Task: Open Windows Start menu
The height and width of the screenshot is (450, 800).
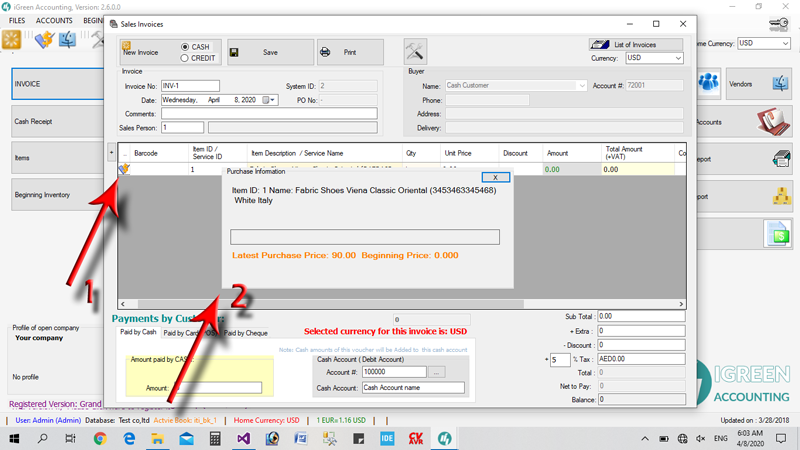Action: coord(14,439)
